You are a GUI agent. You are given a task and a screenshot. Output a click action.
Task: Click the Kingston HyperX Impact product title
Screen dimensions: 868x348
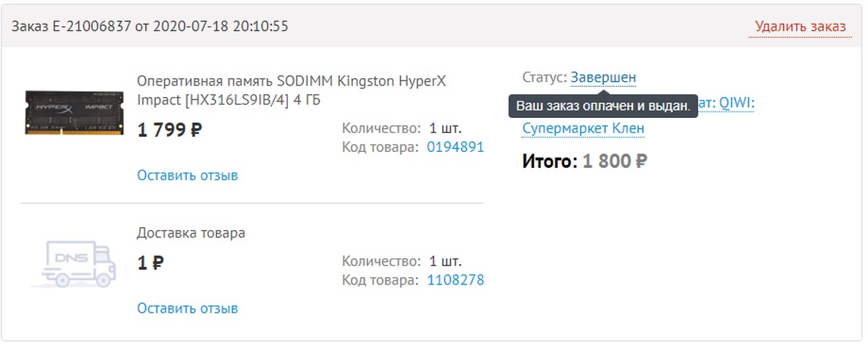click(291, 90)
